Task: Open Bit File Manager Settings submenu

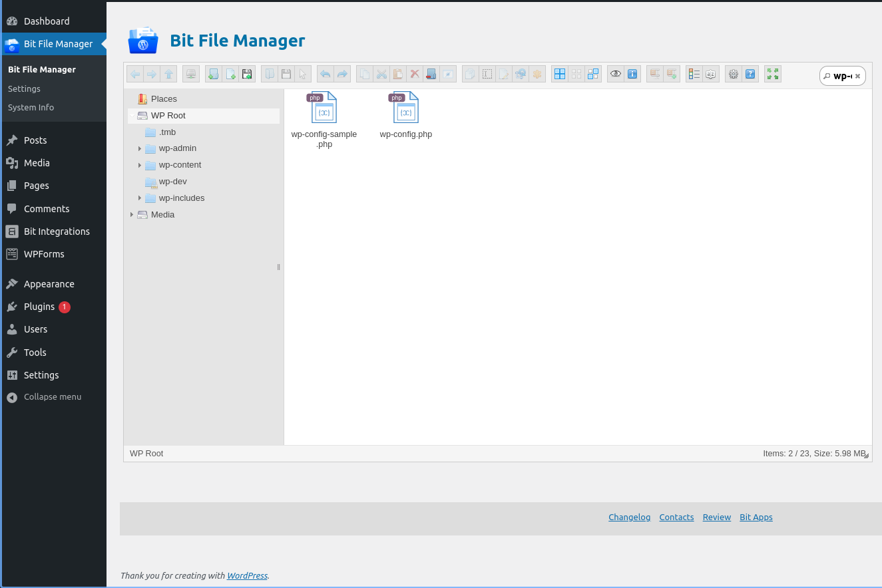Action: [24, 88]
